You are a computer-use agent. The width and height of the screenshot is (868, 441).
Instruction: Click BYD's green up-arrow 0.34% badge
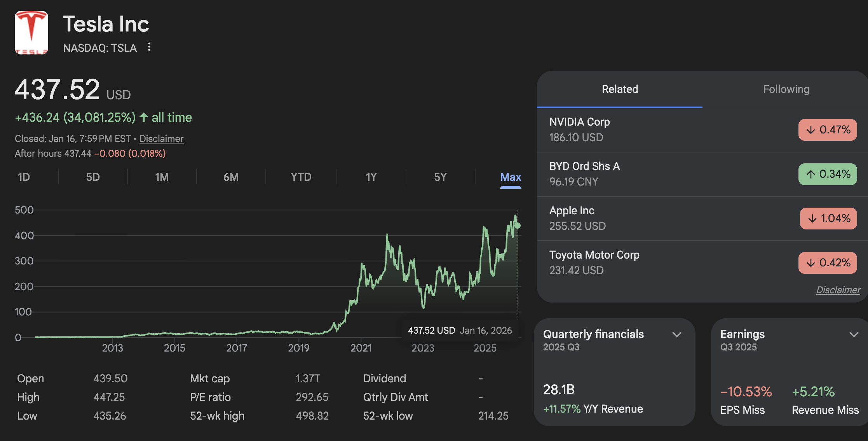click(x=828, y=174)
